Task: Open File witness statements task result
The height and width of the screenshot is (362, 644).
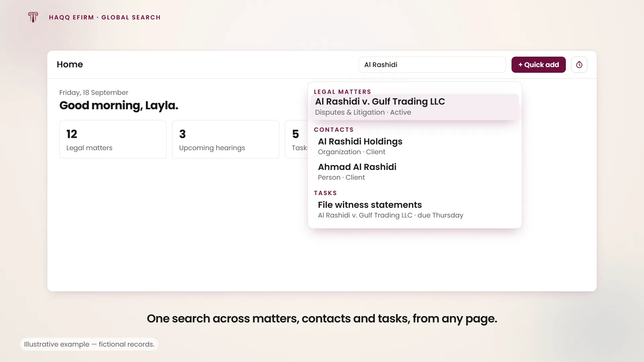Action: tap(415, 210)
